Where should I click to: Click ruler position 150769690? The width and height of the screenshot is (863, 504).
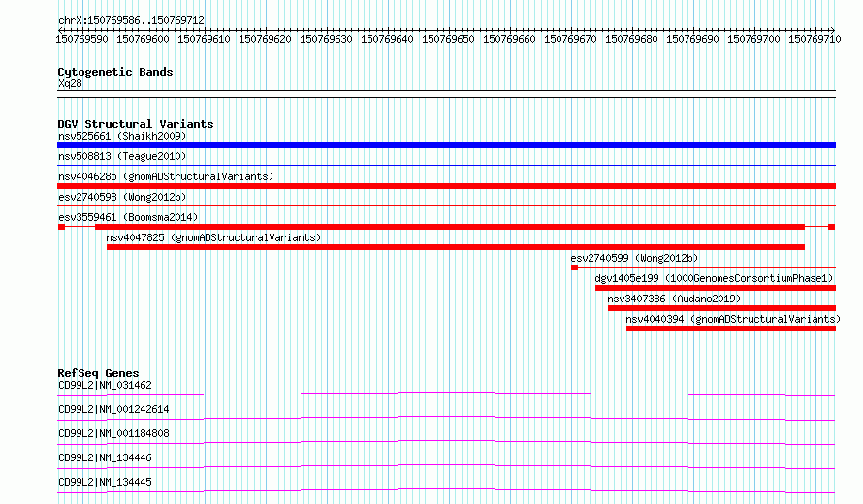pyautogui.click(x=693, y=39)
